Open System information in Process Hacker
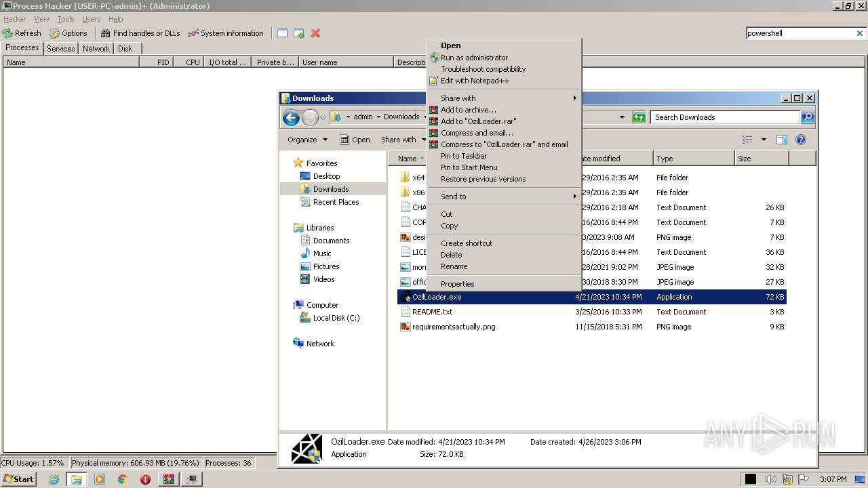868x488 pixels. coord(225,33)
